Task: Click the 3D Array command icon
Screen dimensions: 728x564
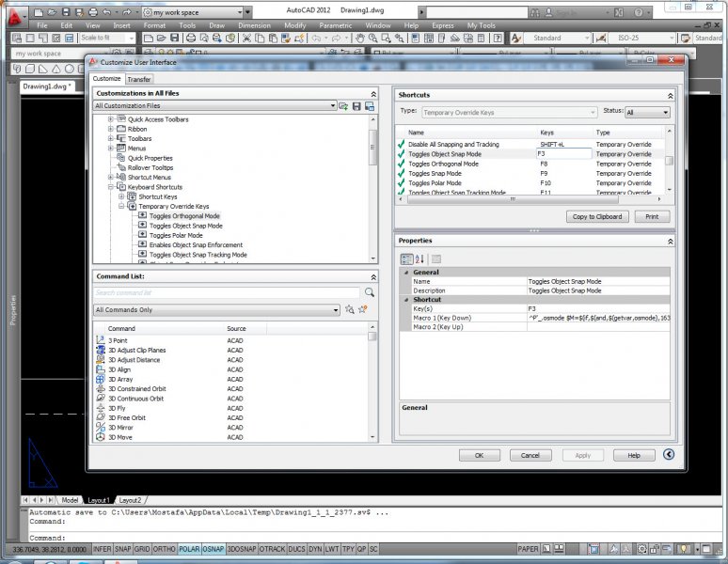Action: pyautogui.click(x=101, y=379)
